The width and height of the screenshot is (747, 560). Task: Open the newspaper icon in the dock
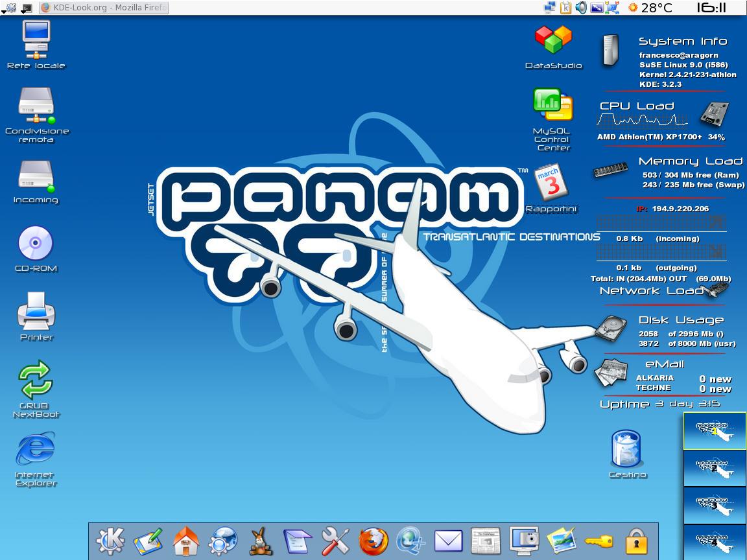(486, 541)
